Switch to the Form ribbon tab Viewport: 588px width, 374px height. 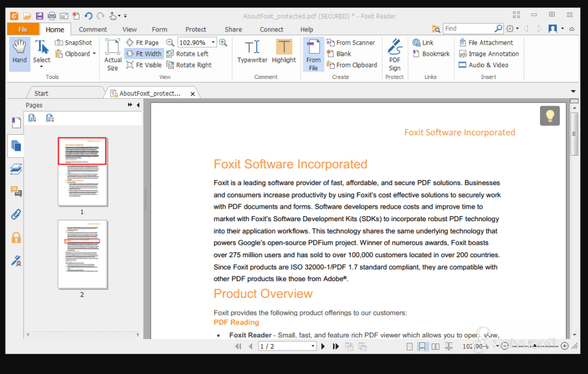tap(159, 29)
